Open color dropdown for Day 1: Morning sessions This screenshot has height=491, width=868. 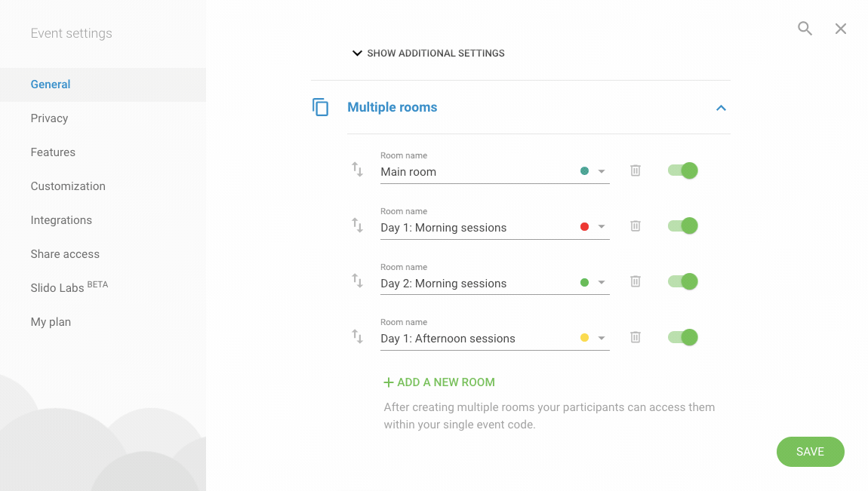[x=601, y=227]
